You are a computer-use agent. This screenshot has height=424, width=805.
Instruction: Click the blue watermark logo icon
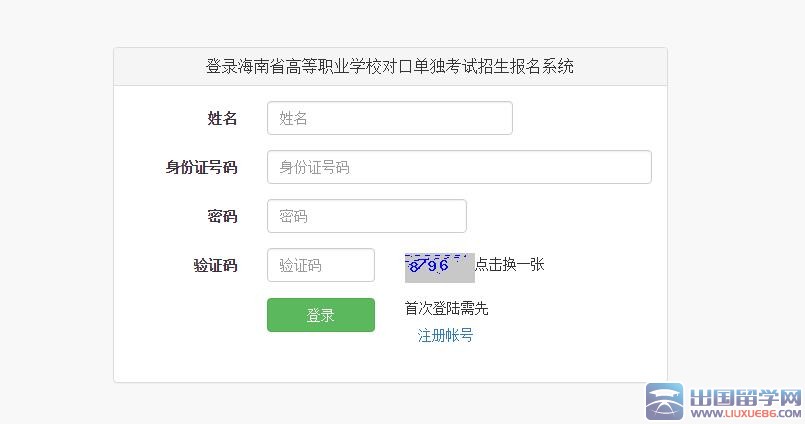point(664,402)
